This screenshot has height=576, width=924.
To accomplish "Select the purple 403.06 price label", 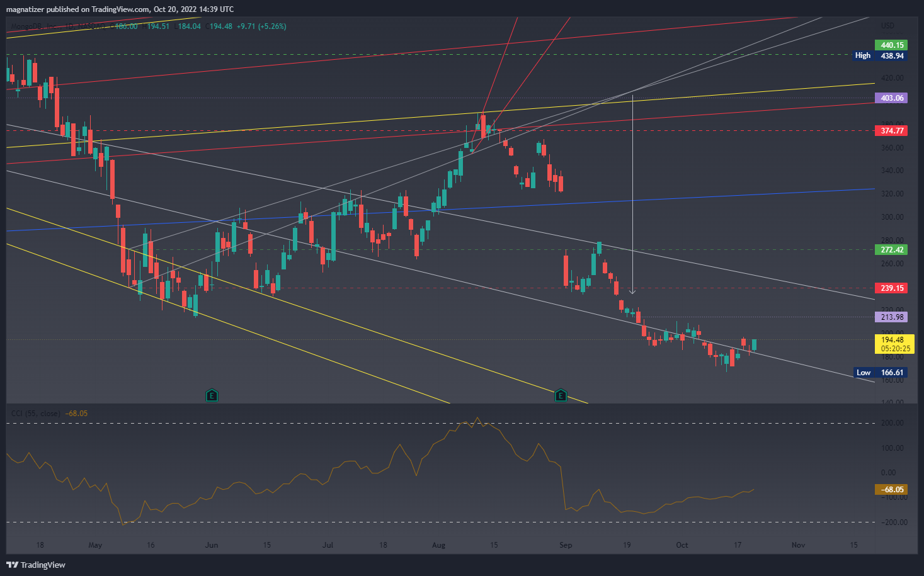I will pyautogui.click(x=891, y=98).
